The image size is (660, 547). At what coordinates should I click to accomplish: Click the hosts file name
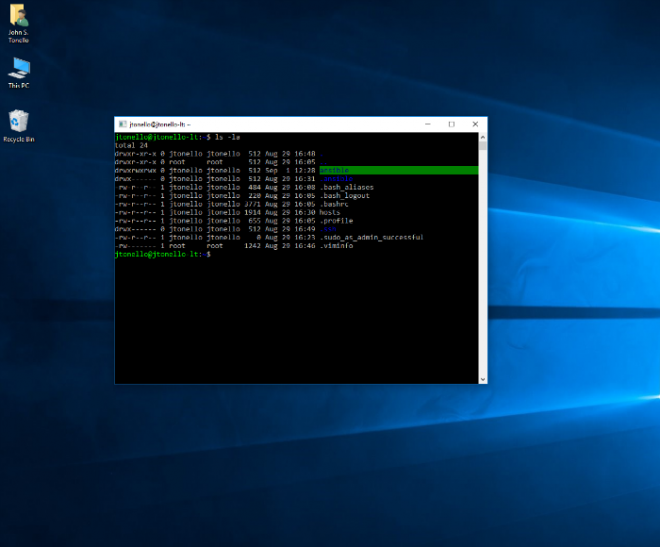coord(330,212)
